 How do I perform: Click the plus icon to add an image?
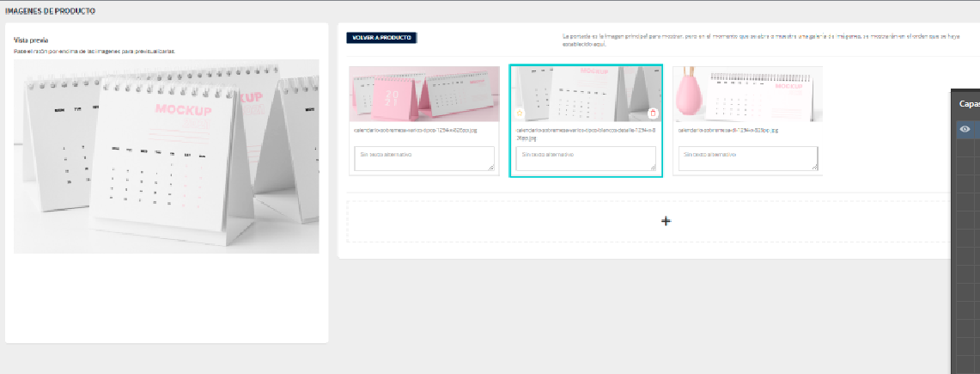click(666, 221)
